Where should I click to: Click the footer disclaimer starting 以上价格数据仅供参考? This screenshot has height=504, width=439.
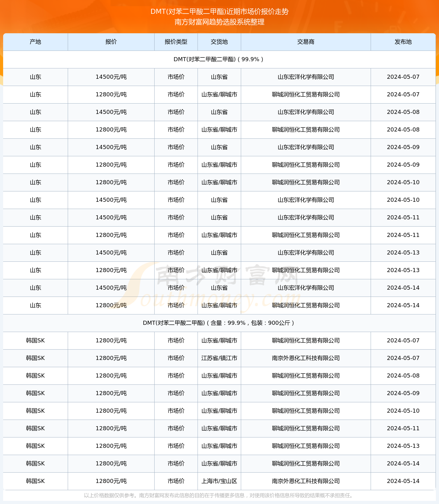[219, 496]
